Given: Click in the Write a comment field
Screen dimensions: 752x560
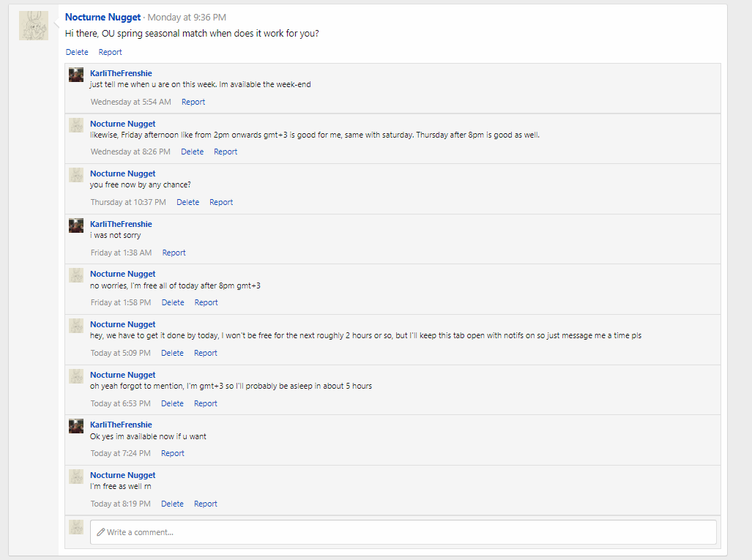Looking at the screenshot, I should click(403, 532).
